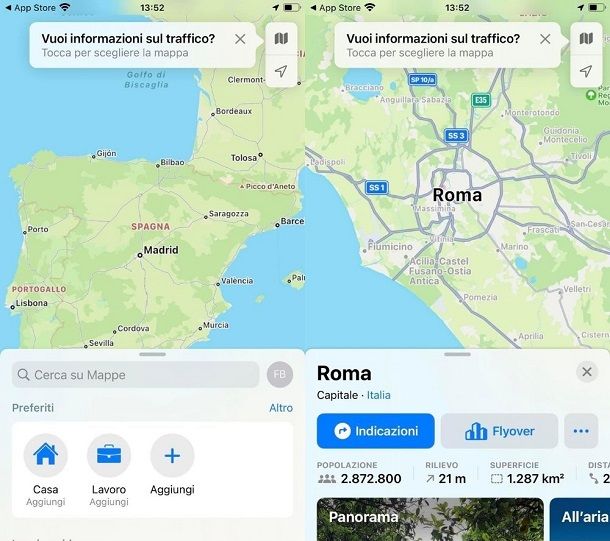Image resolution: width=610 pixels, height=541 pixels.
Task: Tap the Altro link in Preferiti
Action: pos(281,408)
